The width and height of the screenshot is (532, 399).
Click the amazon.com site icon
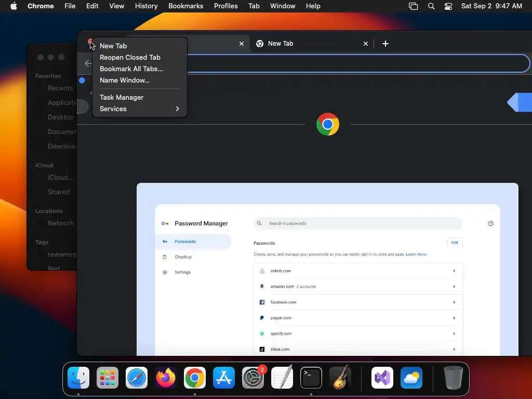pyautogui.click(x=262, y=286)
